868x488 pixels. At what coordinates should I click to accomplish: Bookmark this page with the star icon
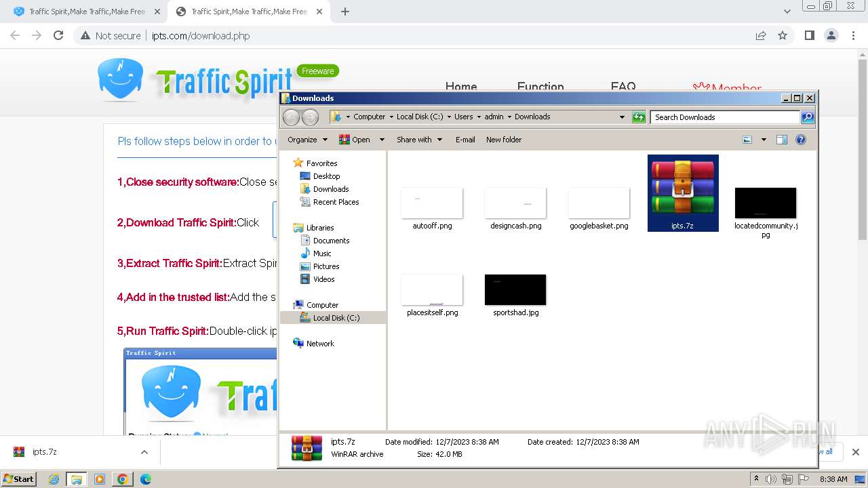tap(783, 36)
